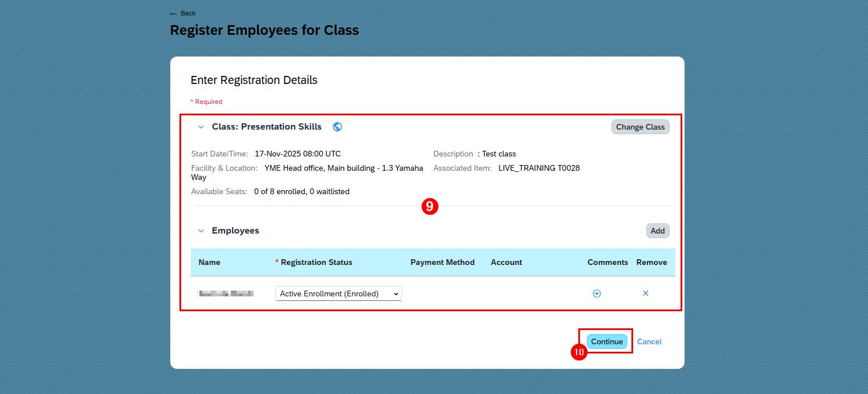The width and height of the screenshot is (868, 394).
Task: Click the Remove column header
Action: click(x=651, y=262)
